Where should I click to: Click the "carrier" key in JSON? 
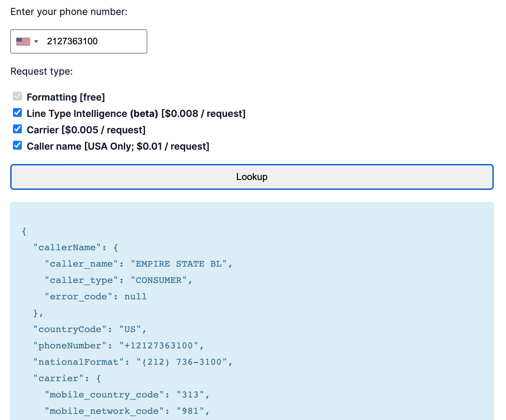(58, 378)
